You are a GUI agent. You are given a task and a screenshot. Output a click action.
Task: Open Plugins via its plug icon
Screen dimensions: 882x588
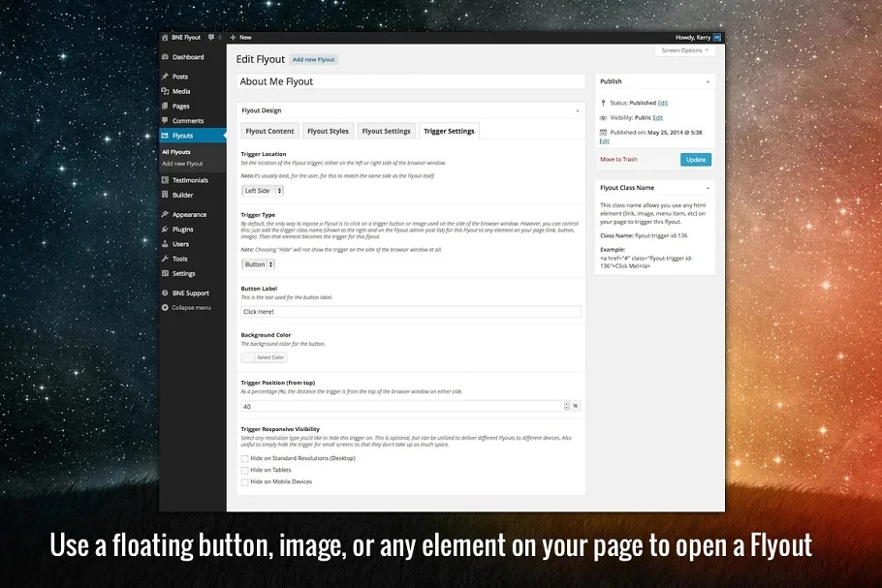pyautogui.click(x=166, y=230)
